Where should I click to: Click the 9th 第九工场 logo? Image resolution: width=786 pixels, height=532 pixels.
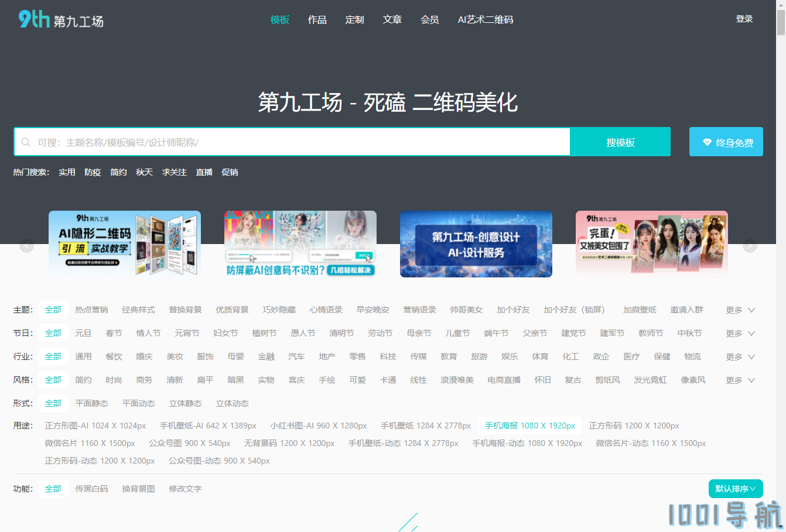(x=61, y=20)
